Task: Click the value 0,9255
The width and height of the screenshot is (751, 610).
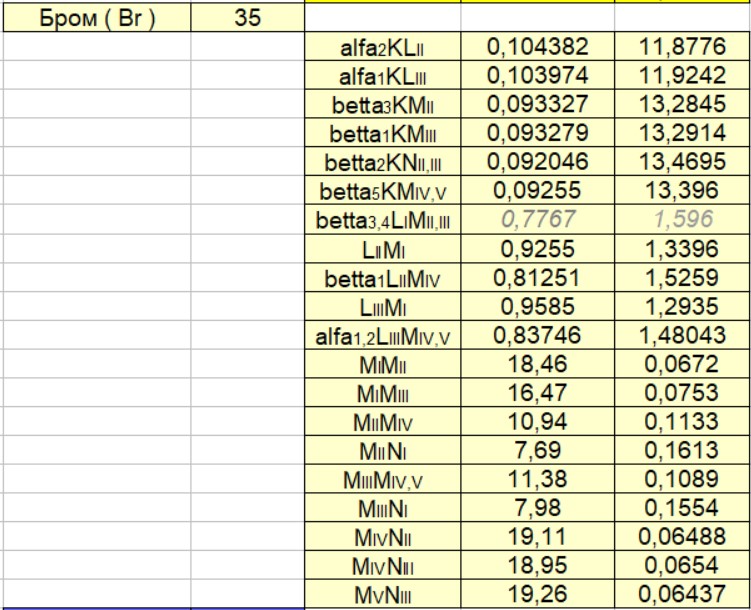Action: pyautogui.click(x=537, y=249)
